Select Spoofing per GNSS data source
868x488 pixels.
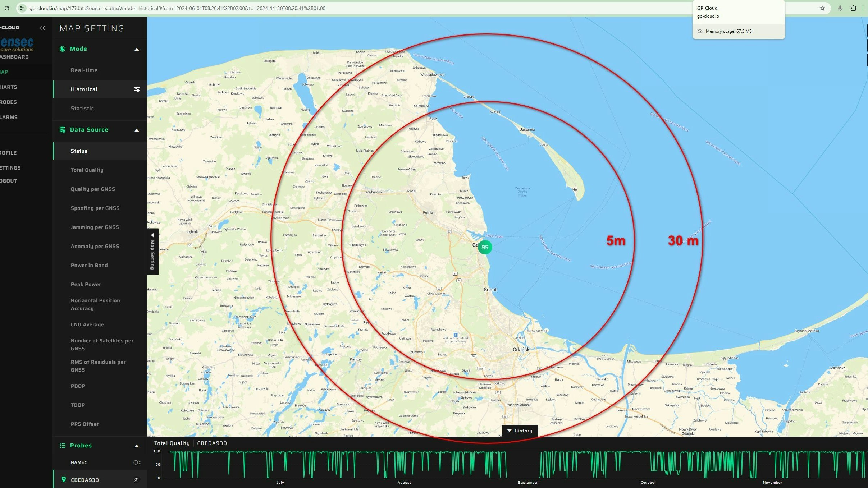(95, 208)
